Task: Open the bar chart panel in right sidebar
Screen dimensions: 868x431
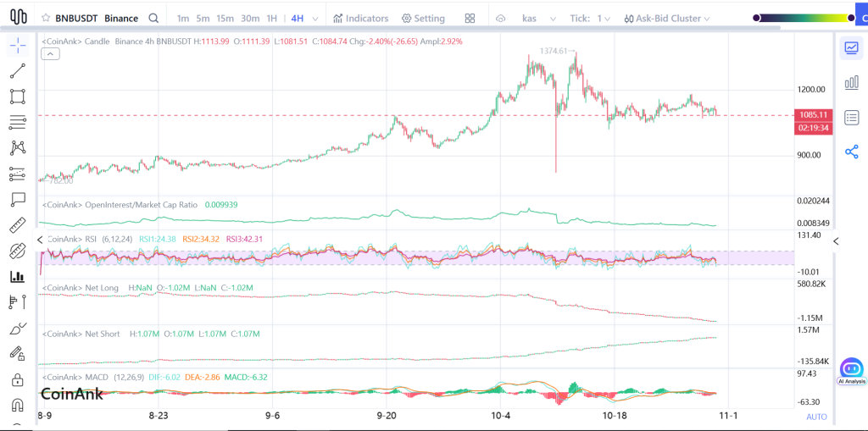Action: click(x=851, y=82)
